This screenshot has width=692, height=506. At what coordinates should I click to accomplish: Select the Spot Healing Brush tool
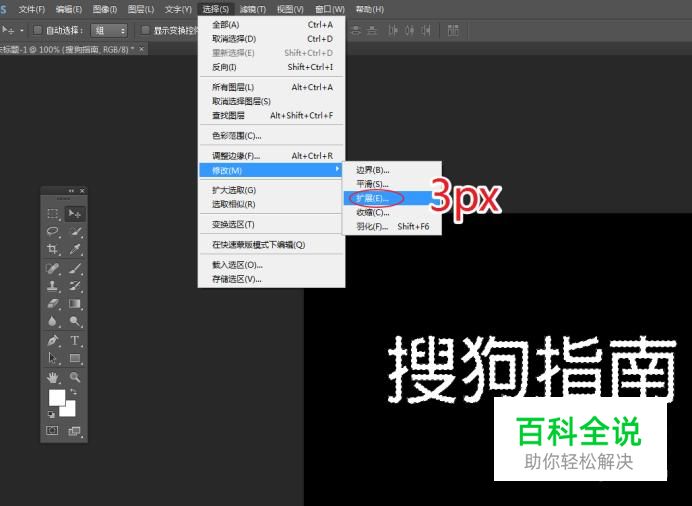(x=53, y=268)
